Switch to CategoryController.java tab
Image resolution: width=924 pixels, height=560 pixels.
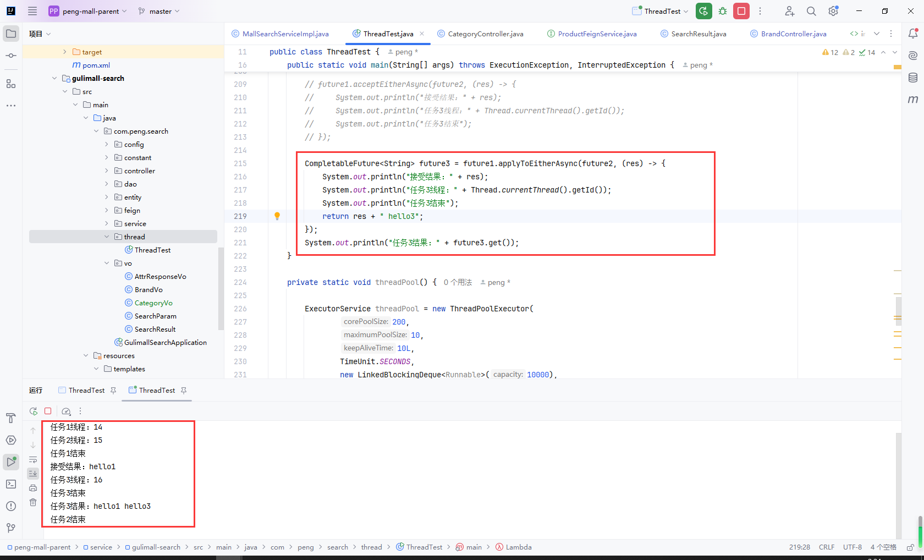click(x=480, y=34)
